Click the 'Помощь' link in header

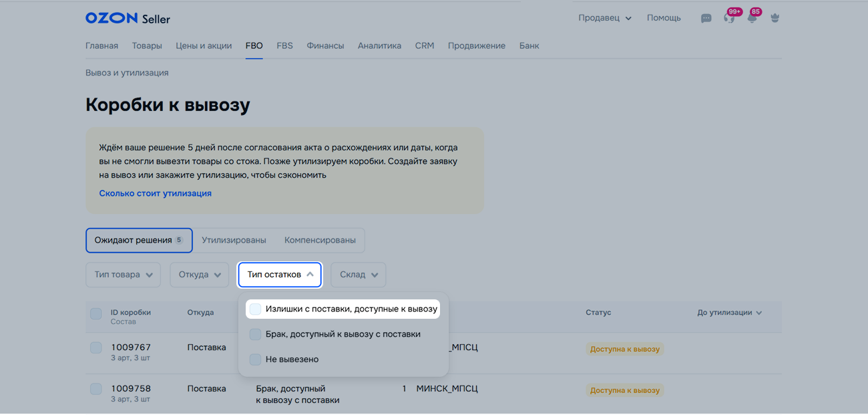(x=664, y=18)
